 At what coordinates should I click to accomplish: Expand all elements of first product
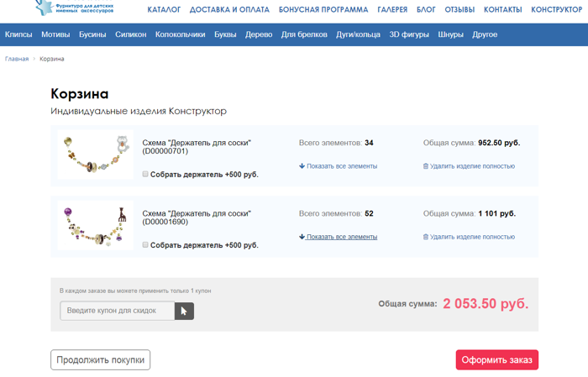point(338,166)
